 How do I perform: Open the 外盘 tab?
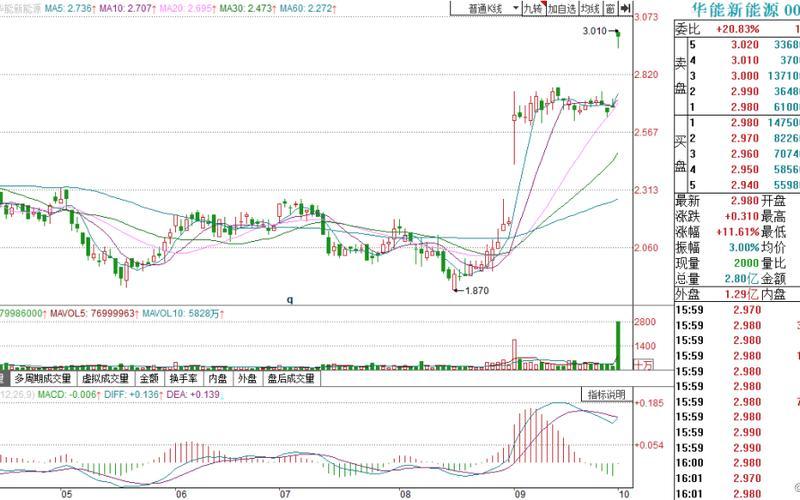pyautogui.click(x=247, y=379)
